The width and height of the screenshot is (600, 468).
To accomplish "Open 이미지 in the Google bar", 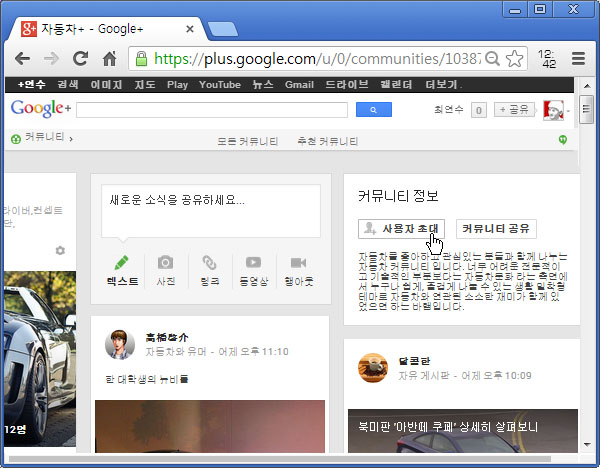I will click(106, 84).
